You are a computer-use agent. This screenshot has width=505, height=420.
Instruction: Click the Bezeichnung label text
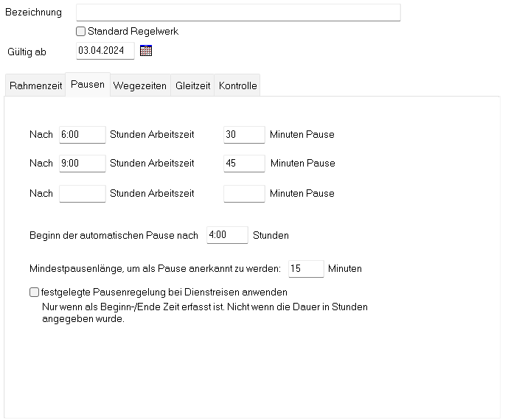[x=34, y=13]
